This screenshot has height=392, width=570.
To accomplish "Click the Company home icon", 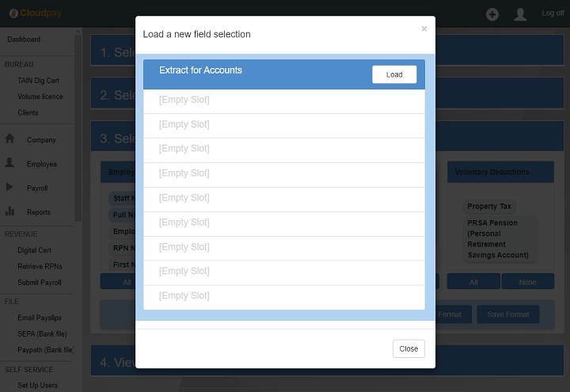I will coord(10,139).
